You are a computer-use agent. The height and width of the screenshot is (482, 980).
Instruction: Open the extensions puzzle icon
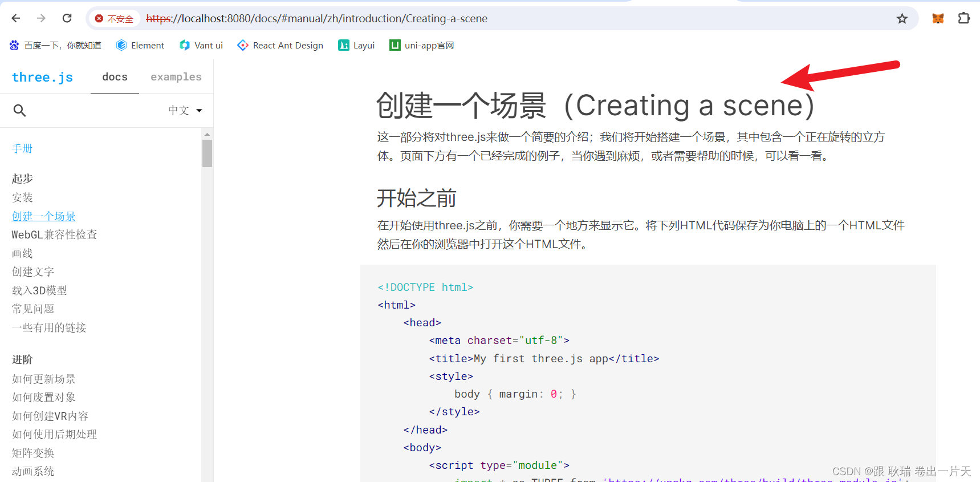click(963, 18)
